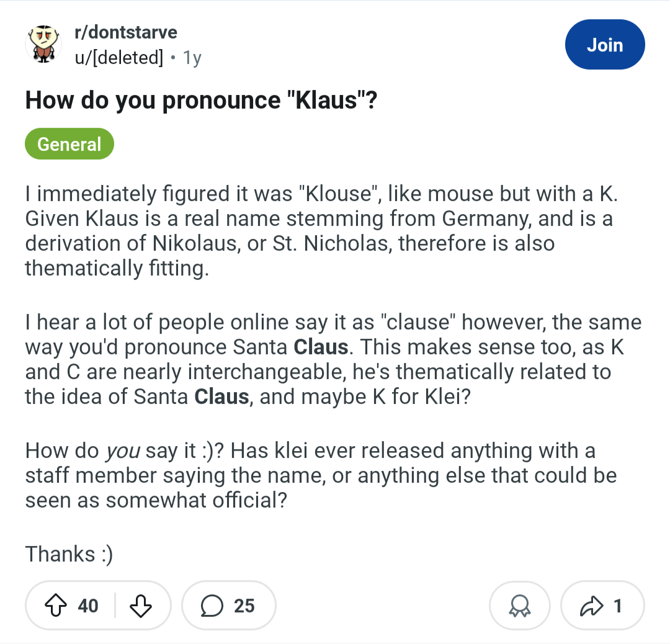
Task: Click the comment count 25
Action: 244,606
